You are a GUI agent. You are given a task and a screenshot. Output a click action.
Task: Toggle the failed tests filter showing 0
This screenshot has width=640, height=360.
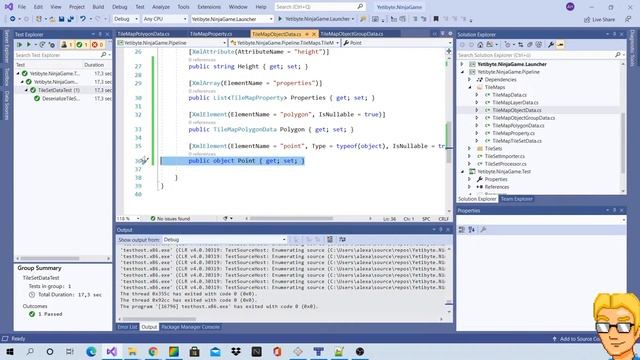98,44
